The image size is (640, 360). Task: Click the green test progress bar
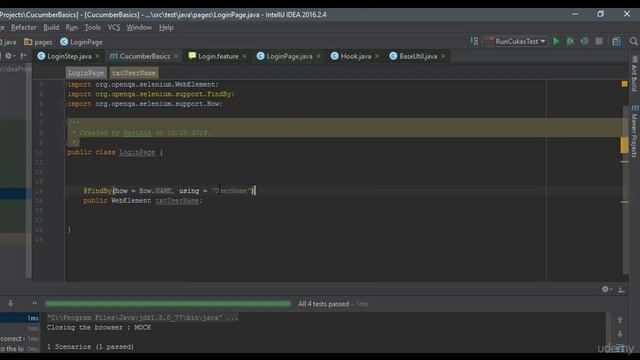(168, 304)
